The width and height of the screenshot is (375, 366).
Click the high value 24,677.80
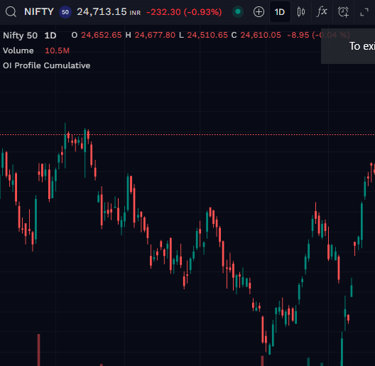pos(155,35)
